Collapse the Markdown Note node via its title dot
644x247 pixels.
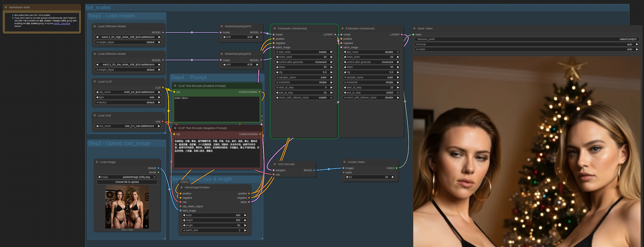click(x=6, y=7)
